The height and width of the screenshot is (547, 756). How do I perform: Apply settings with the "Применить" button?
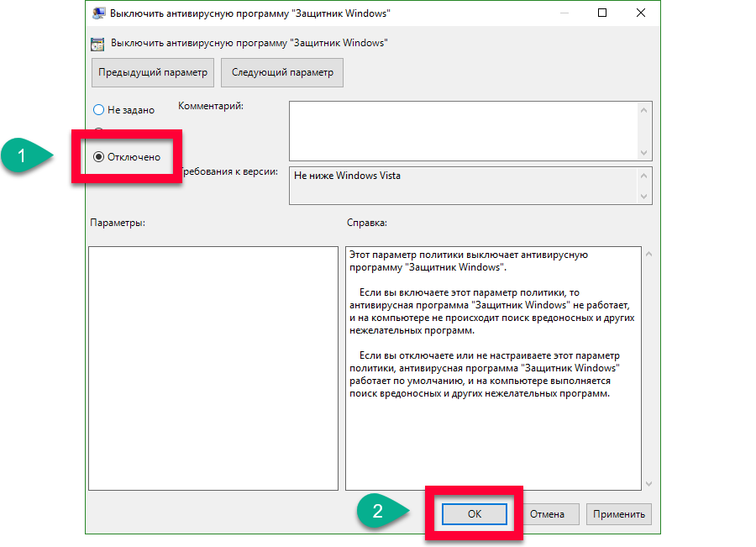[x=619, y=514]
